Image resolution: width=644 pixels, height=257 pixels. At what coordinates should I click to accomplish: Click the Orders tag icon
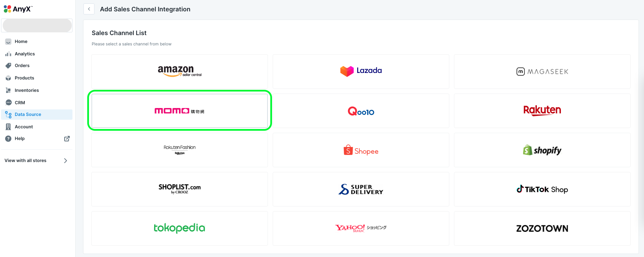point(8,66)
